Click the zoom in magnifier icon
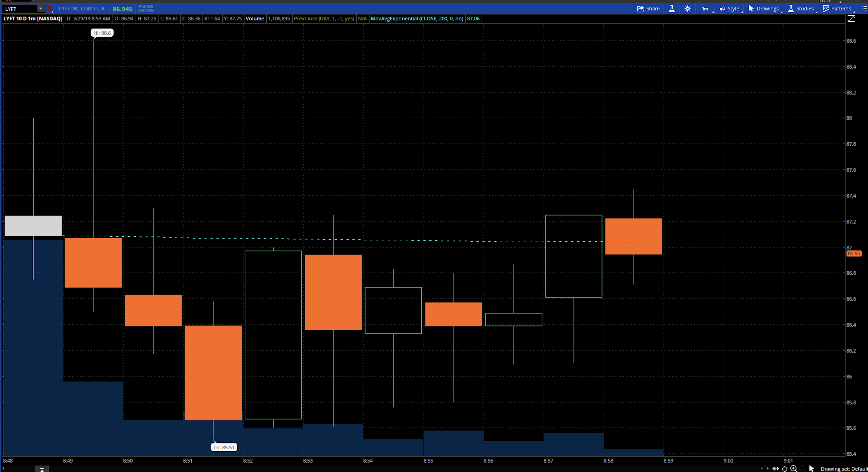The image size is (868, 472). 794,469
